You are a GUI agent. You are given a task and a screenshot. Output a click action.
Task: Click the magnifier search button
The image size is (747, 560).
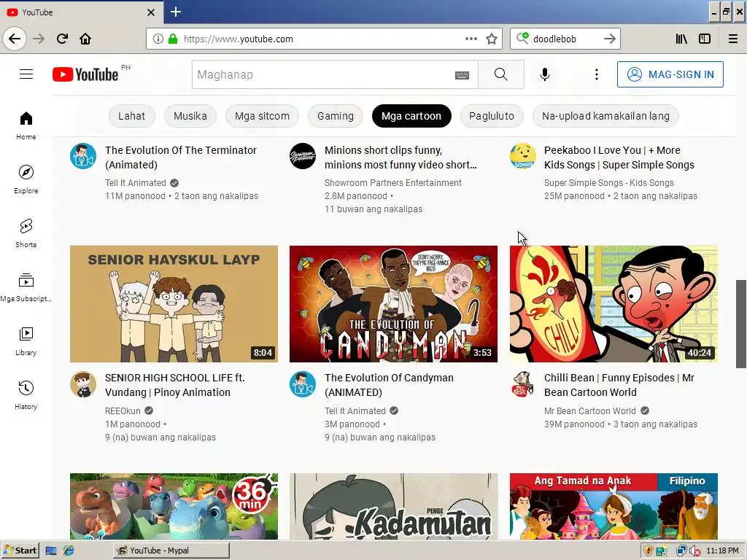coord(500,74)
